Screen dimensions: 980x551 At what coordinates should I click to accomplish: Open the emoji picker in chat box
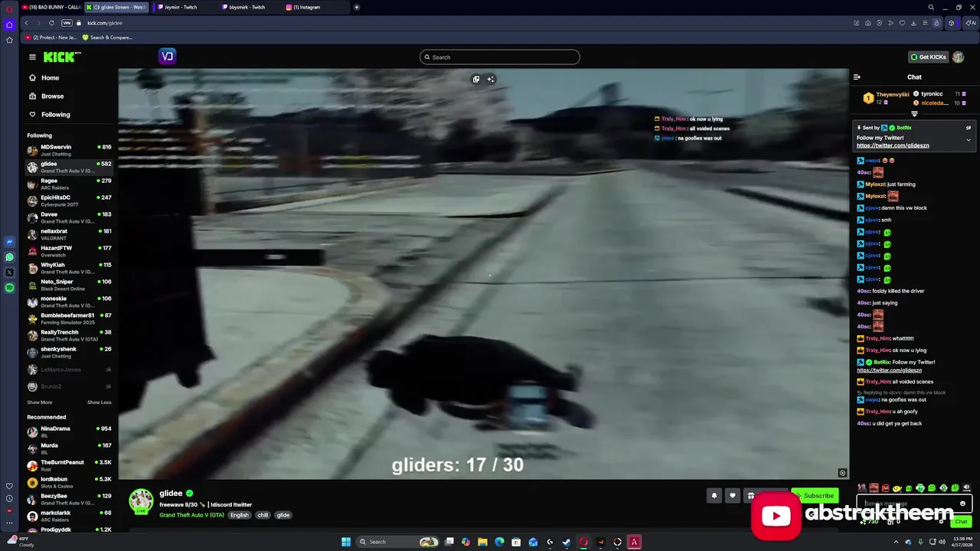962,504
